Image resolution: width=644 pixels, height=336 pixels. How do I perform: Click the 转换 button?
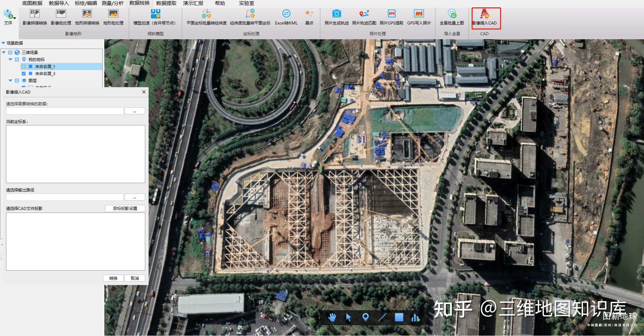(x=113, y=278)
